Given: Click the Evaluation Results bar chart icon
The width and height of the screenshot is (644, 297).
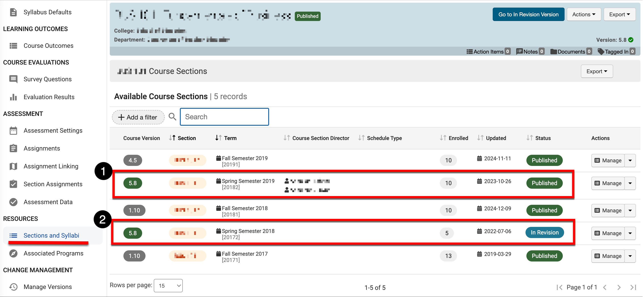Looking at the screenshot, I should click(13, 97).
